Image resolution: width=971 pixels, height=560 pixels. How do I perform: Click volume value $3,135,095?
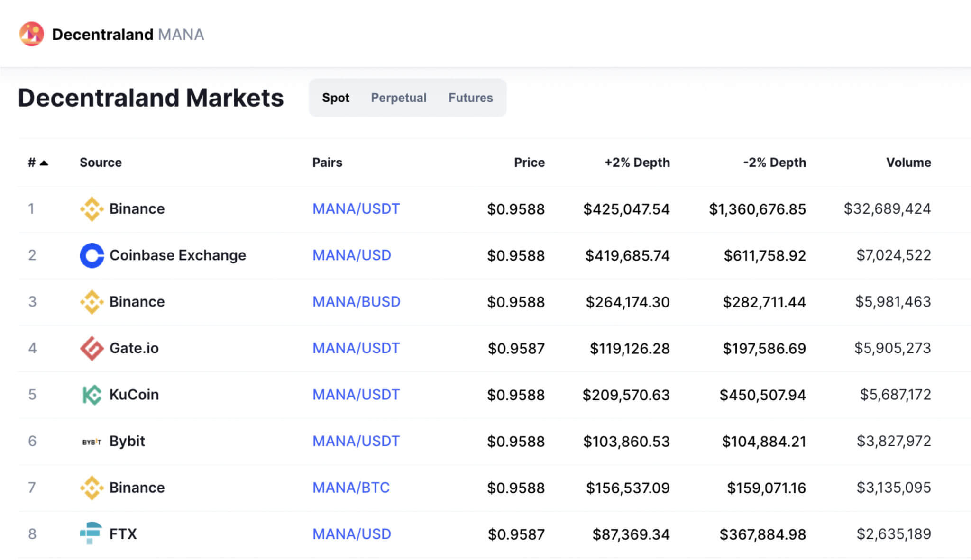pos(894,488)
